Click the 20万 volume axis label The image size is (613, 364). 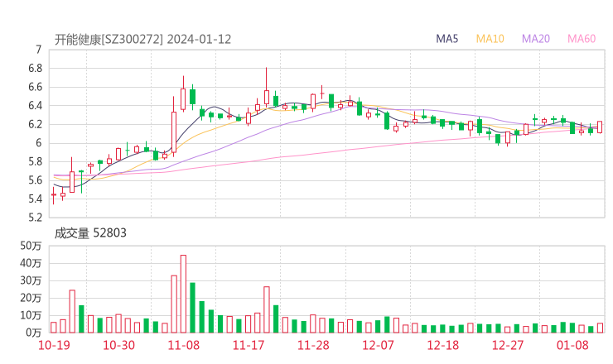pos(31,298)
